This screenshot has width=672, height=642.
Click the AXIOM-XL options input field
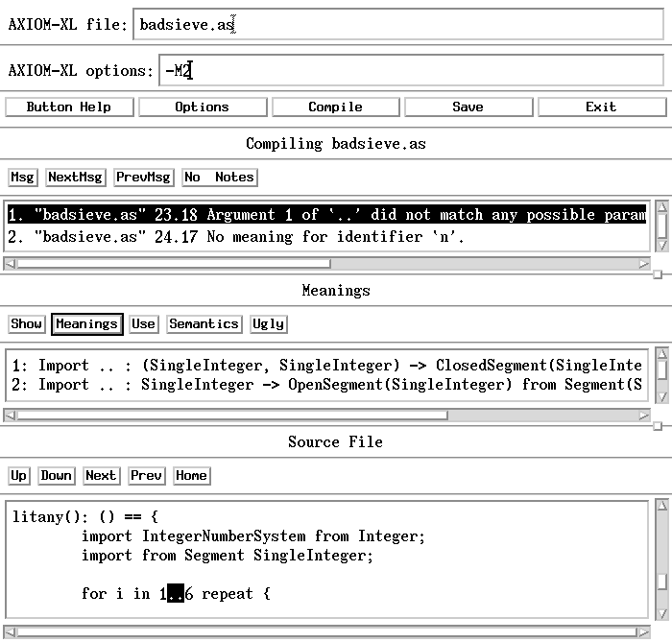click(411, 70)
